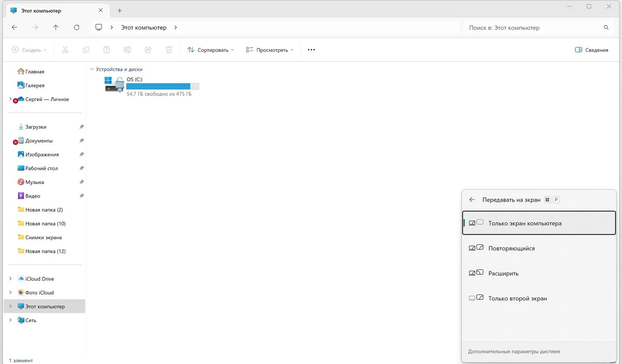This screenshot has height=364, width=622.
Task: Click the Share toolbar icon
Action: pos(148,50)
